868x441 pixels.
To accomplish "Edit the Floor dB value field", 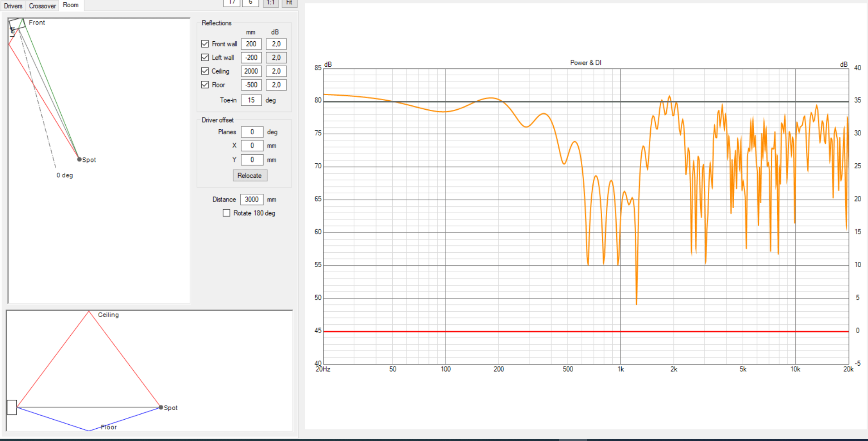I will click(276, 85).
